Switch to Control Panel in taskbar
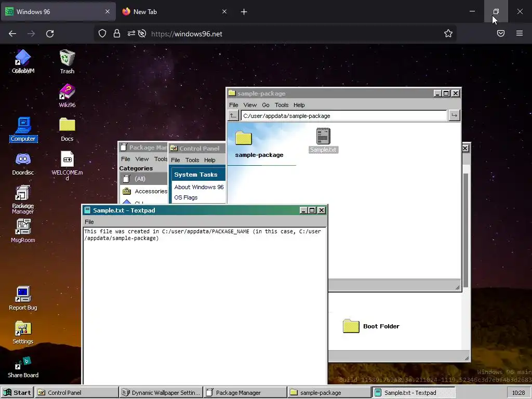532x399 pixels. click(x=77, y=393)
